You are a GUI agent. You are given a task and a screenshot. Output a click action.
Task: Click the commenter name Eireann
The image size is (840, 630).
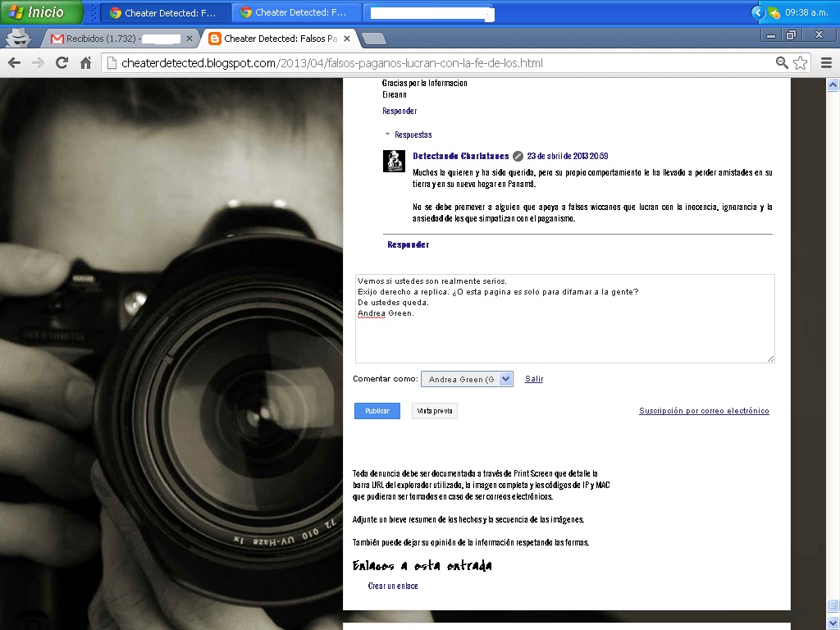[395, 95]
